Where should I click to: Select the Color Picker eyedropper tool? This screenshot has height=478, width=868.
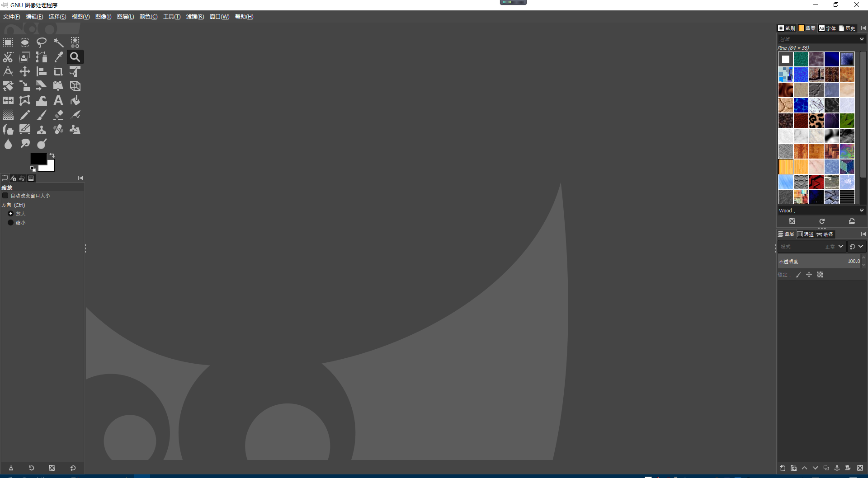[x=58, y=57]
